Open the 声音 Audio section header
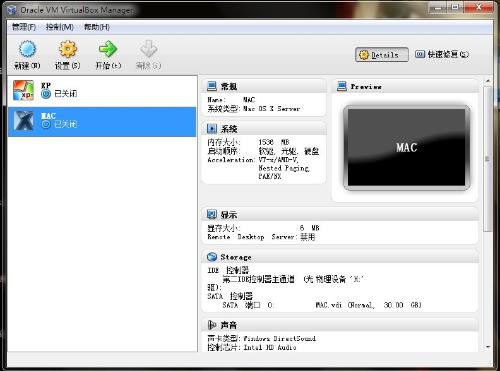Image resolution: width=500 pixels, height=371 pixels. click(x=340, y=324)
